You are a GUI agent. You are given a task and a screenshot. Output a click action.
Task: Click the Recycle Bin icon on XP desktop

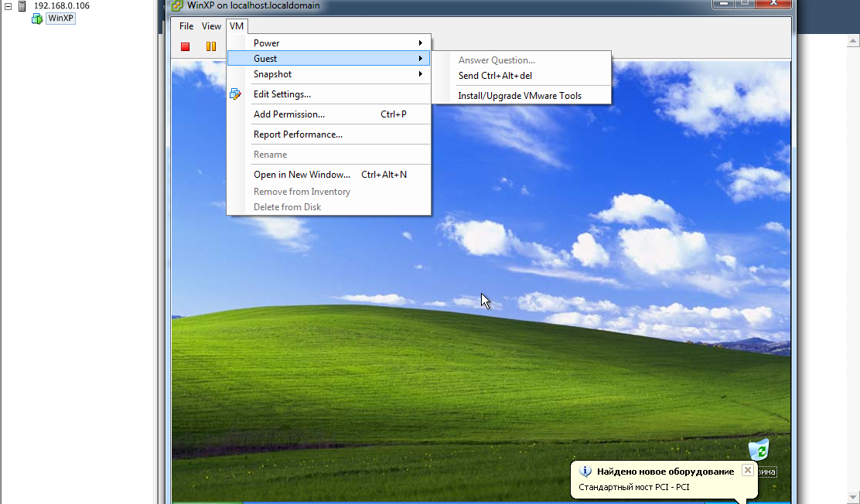click(x=759, y=450)
